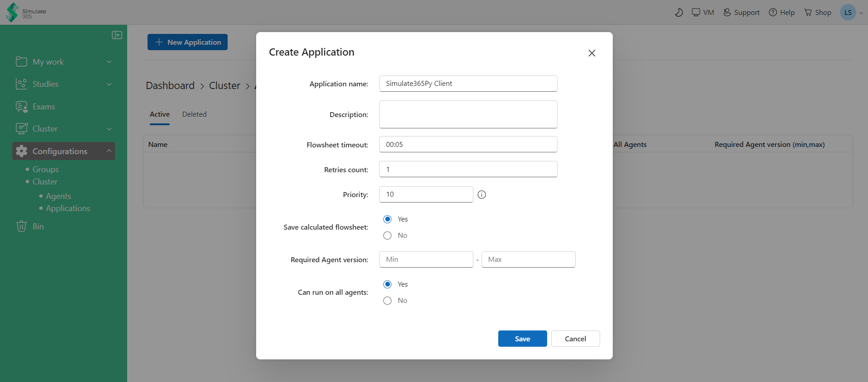Expand the Studies chevron
This screenshot has height=382, width=868.
click(109, 84)
